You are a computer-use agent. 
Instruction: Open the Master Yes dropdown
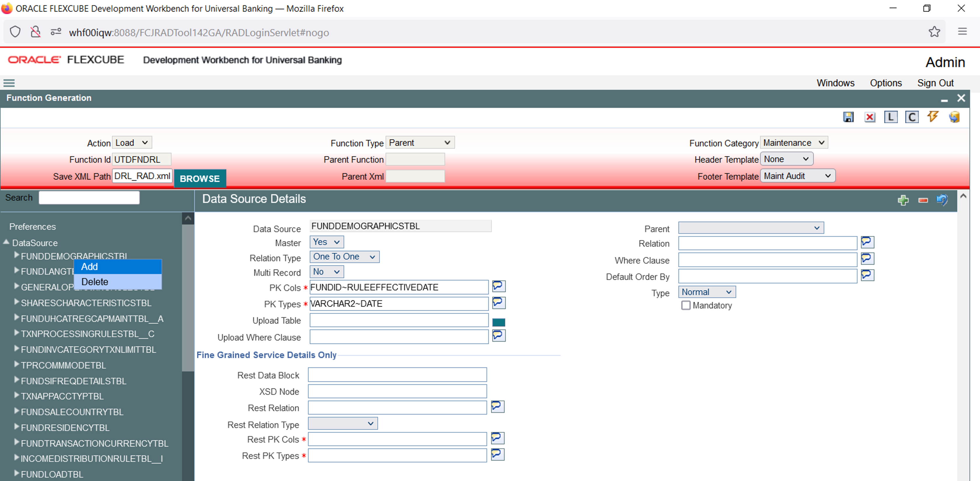[326, 242]
